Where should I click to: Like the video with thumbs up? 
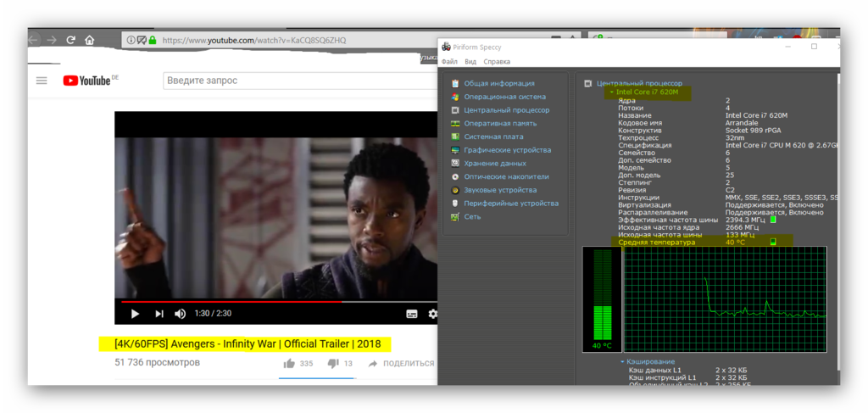289,364
